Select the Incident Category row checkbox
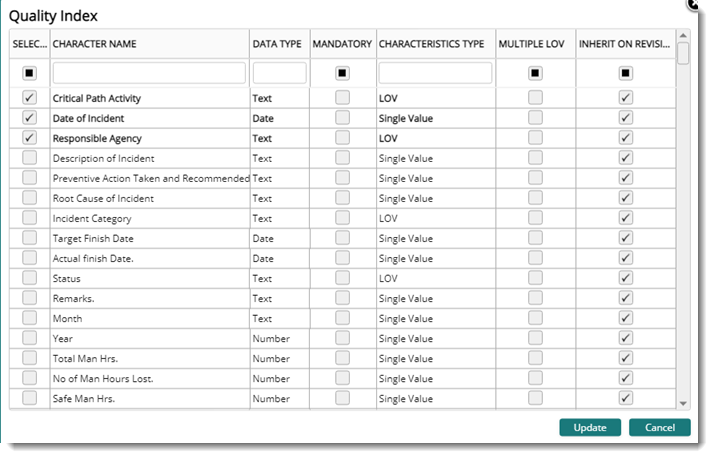 (30, 218)
